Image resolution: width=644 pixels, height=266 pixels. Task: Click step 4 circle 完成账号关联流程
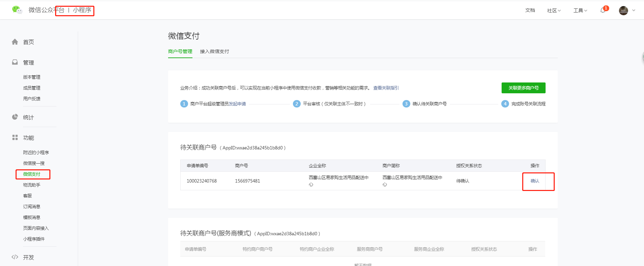tap(505, 104)
